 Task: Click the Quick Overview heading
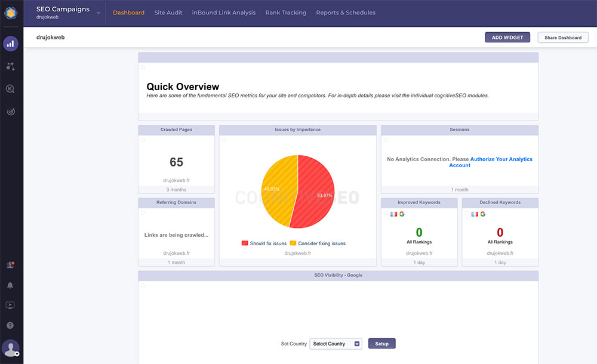click(x=183, y=87)
